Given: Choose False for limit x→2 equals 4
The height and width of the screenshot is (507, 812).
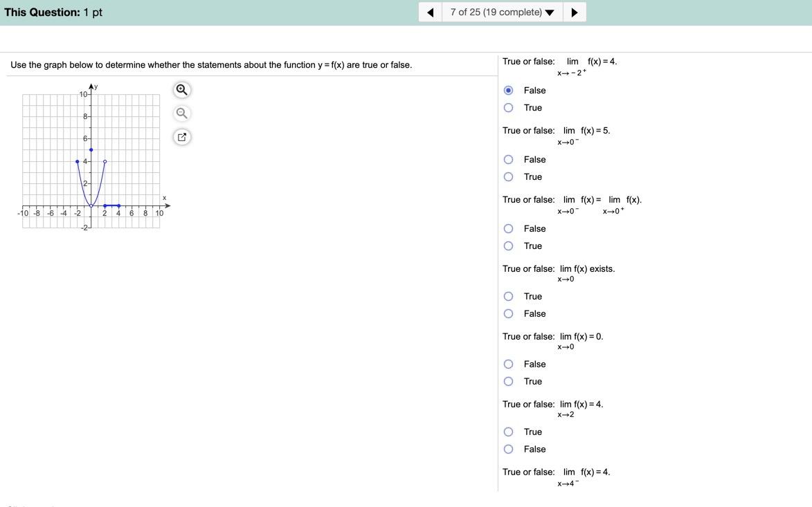Looking at the screenshot, I should (x=509, y=450).
